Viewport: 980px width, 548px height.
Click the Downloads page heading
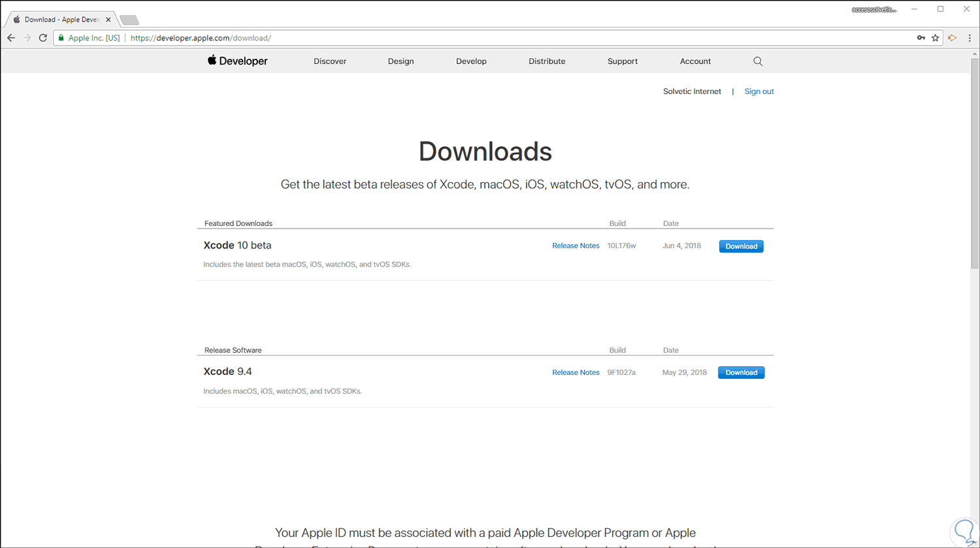485,152
